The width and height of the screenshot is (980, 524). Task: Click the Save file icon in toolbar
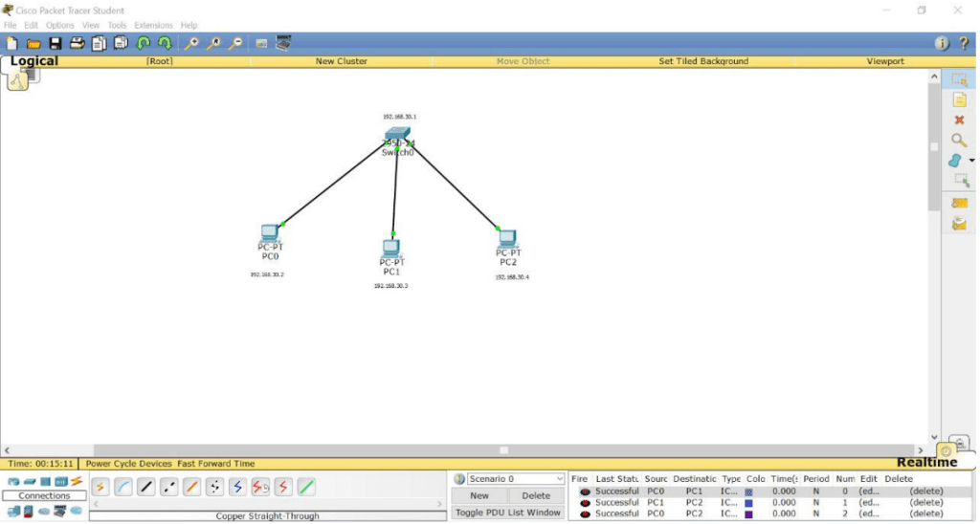(x=56, y=43)
